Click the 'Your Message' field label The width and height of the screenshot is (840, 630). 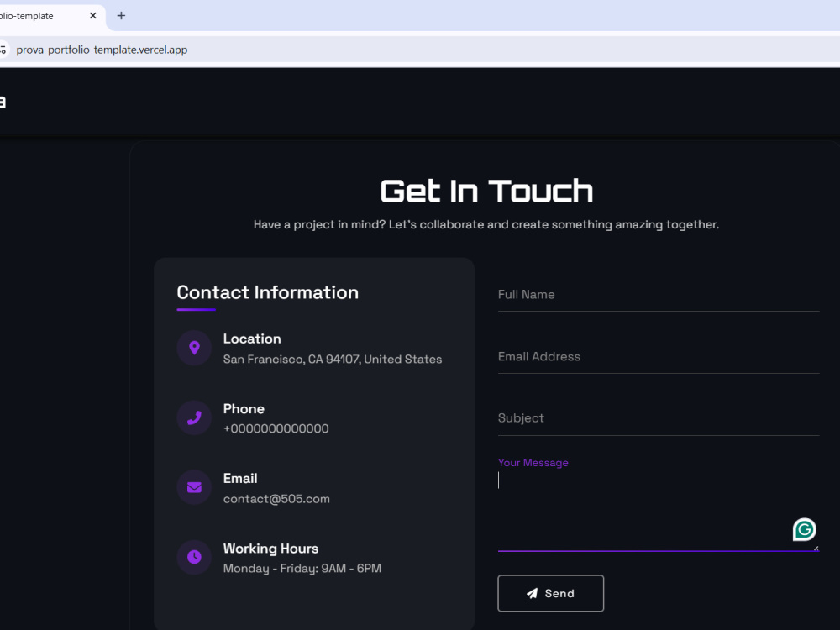[533, 462]
